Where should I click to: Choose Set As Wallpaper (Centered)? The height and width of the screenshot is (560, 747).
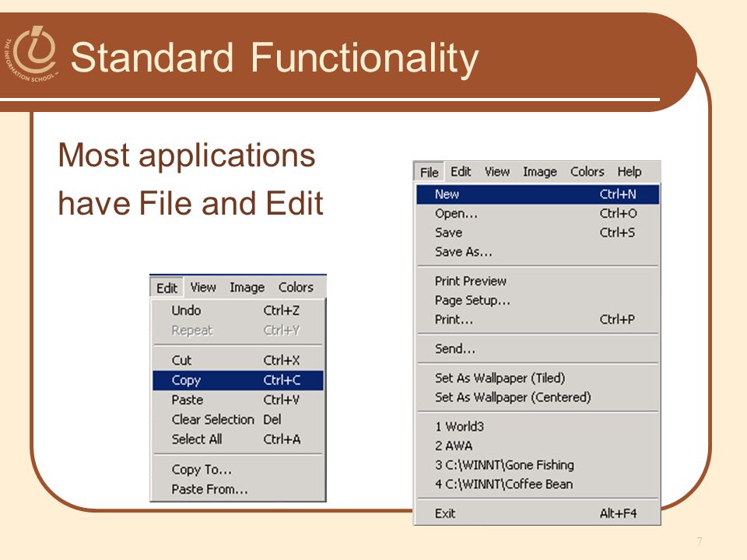(538, 397)
